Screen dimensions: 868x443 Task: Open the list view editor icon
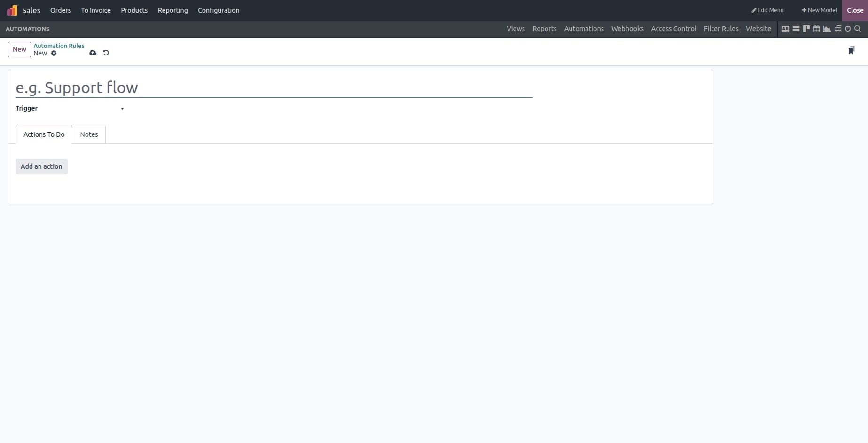(x=796, y=29)
